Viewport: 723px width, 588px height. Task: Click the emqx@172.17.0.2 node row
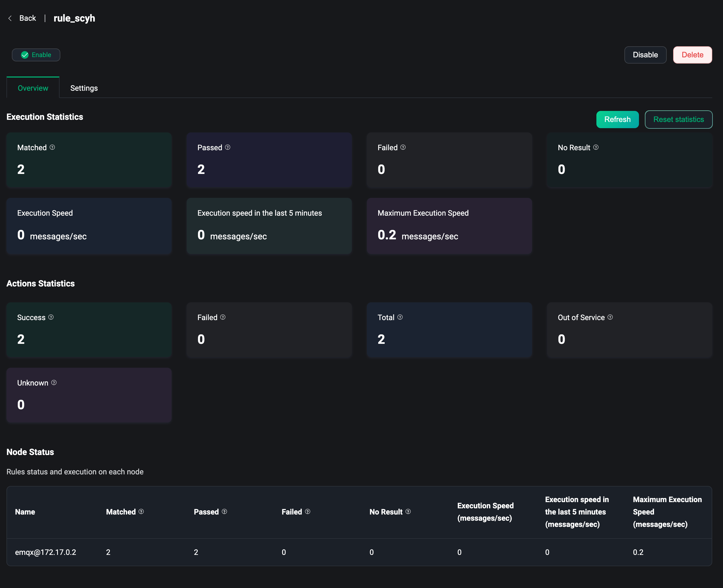[x=46, y=552]
